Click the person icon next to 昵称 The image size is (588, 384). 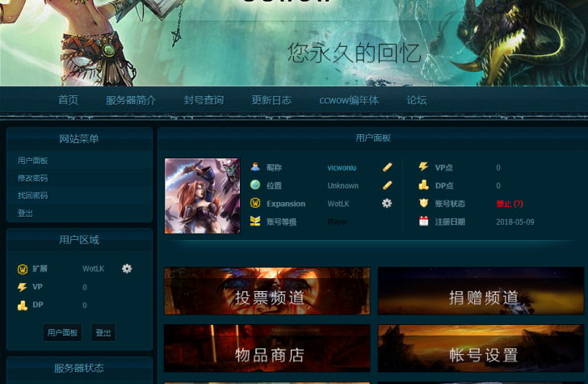[x=255, y=167]
